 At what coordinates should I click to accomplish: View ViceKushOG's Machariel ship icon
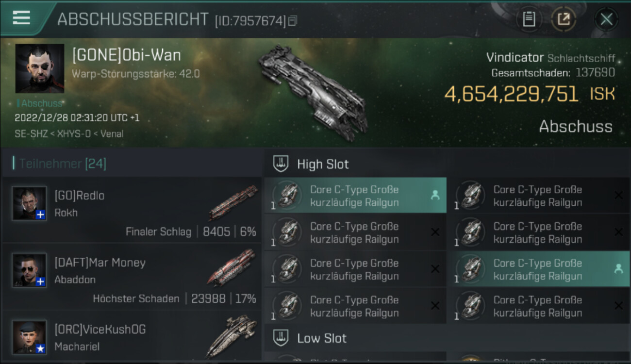[x=232, y=336]
